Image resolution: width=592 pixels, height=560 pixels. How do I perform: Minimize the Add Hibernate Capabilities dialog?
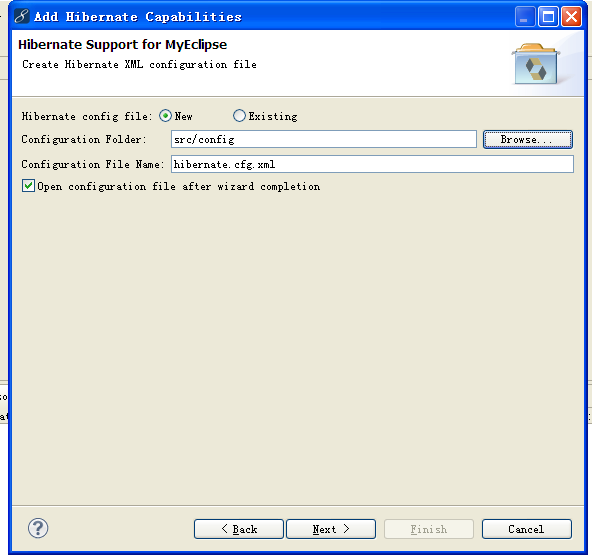pyautogui.click(x=525, y=17)
